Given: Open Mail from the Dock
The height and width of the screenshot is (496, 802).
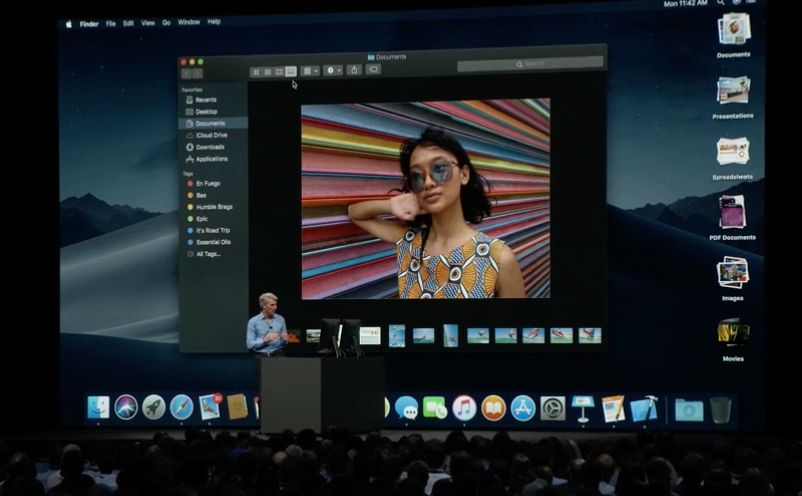Looking at the screenshot, I should click(210, 407).
